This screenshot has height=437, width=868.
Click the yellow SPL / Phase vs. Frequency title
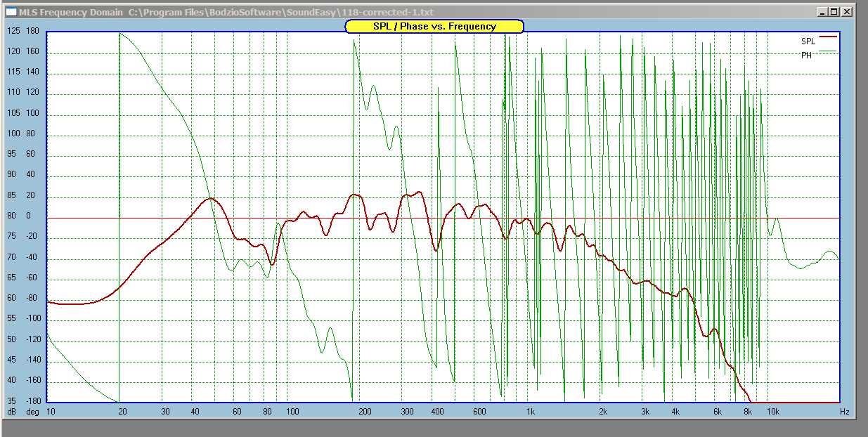pyautogui.click(x=434, y=26)
